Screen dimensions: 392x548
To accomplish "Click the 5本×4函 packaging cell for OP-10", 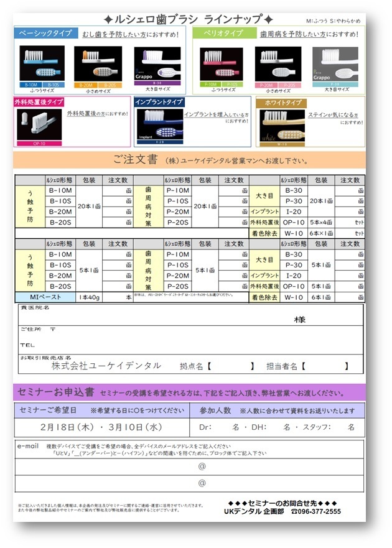I will 321,222.
